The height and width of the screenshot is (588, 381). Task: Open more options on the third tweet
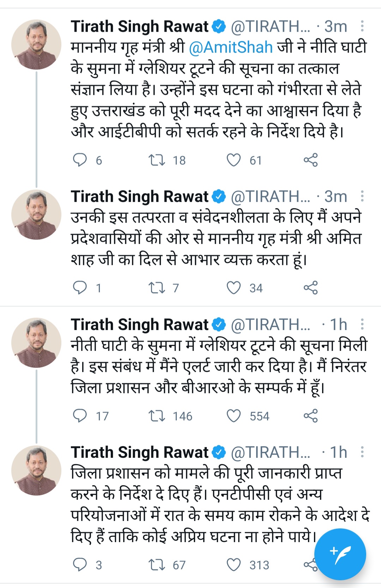[362, 324]
